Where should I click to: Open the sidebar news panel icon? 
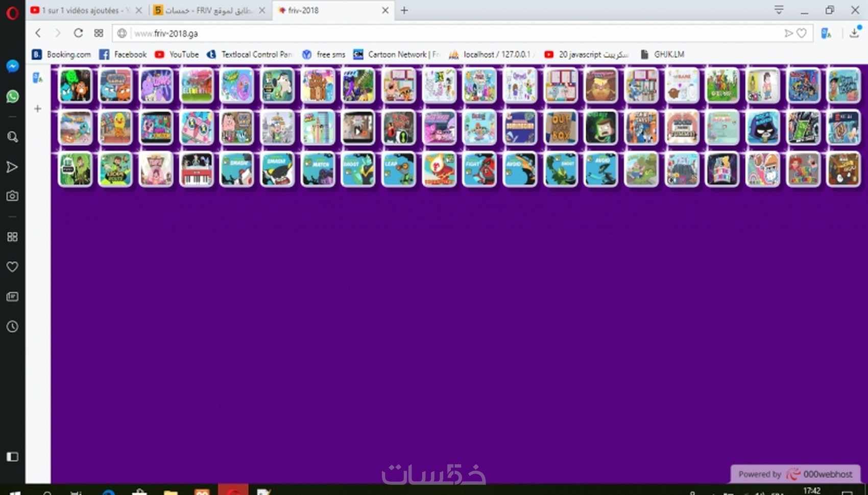tap(12, 296)
